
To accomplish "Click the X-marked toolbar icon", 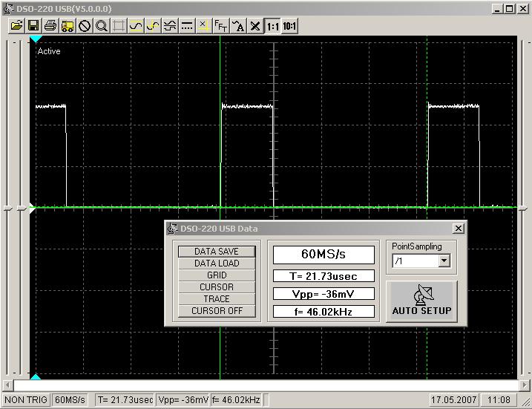I will click(x=255, y=26).
